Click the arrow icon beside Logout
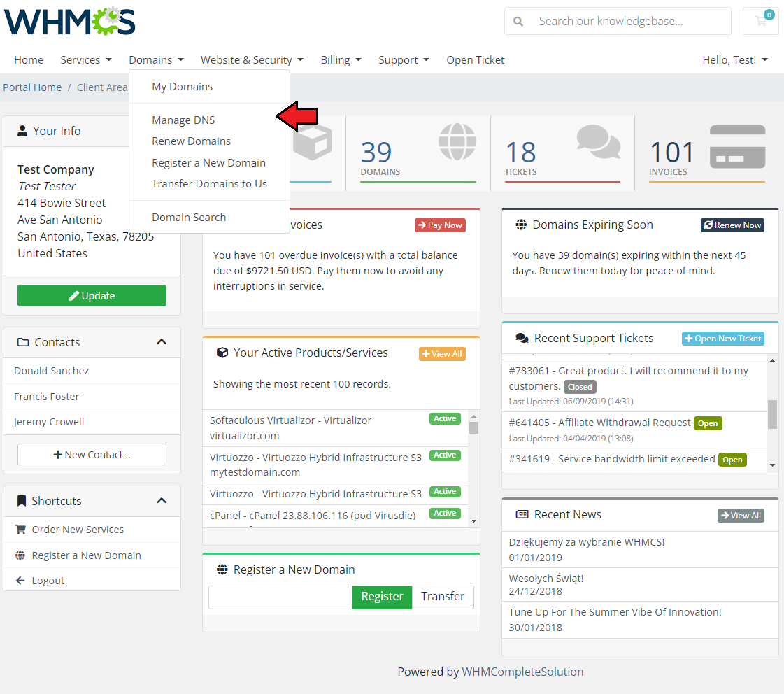Screen dimensions: 784x694 [x=20, y=581]
